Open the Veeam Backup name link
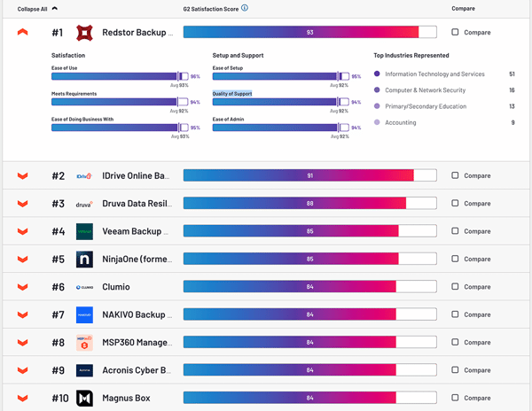The width and height of the screenshot is (532, 411). click(135, 231)
